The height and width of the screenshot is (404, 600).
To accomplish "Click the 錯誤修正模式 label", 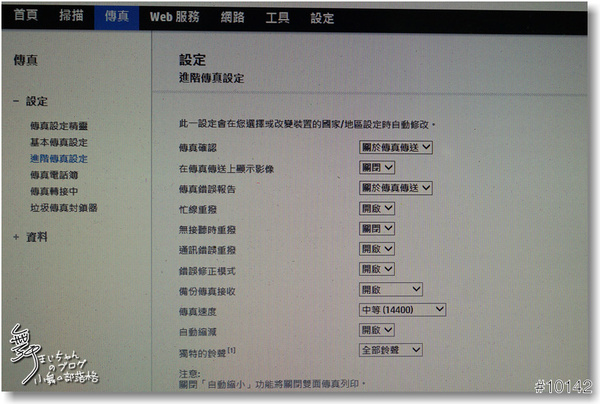I will tap(207, 271).
